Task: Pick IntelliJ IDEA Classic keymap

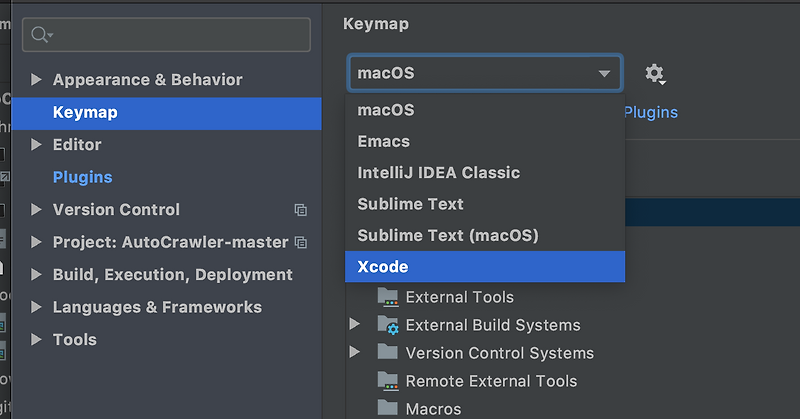Action: coord(439,172)
